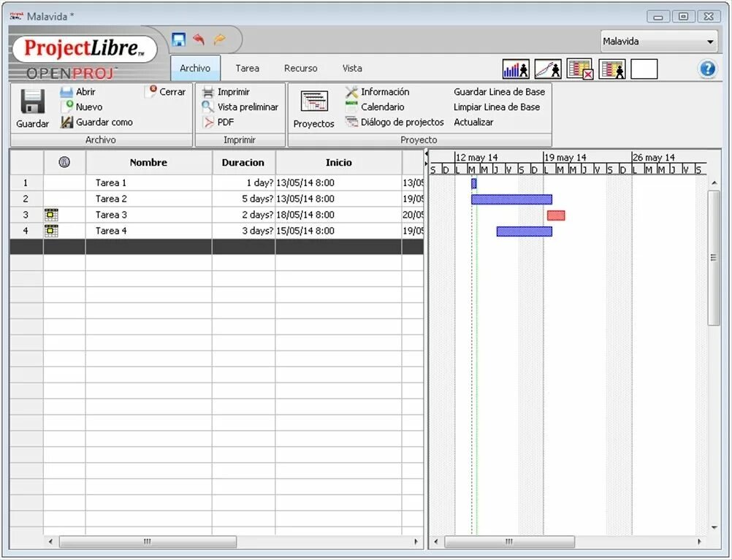
Task: Open the Proyectos list
Action: pos(313,110)
